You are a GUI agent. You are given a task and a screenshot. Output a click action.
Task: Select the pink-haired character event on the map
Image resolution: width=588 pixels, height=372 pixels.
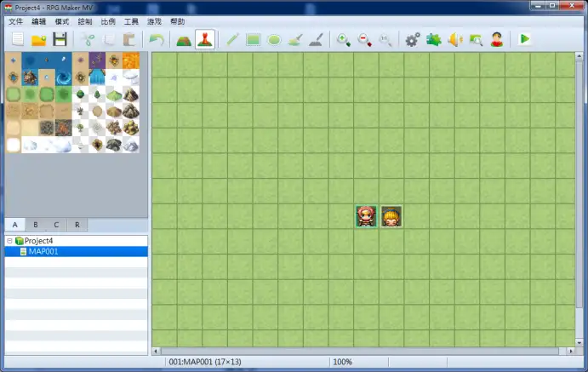[366, 216]
